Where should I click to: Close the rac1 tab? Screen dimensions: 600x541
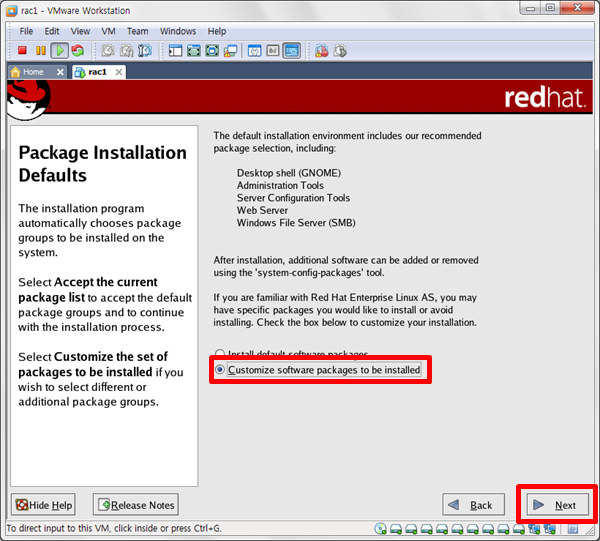coord(119,72)
